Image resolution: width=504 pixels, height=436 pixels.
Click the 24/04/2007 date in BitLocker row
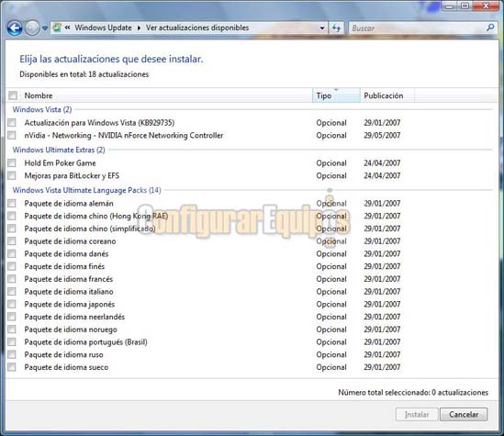[x=382, y=175]
